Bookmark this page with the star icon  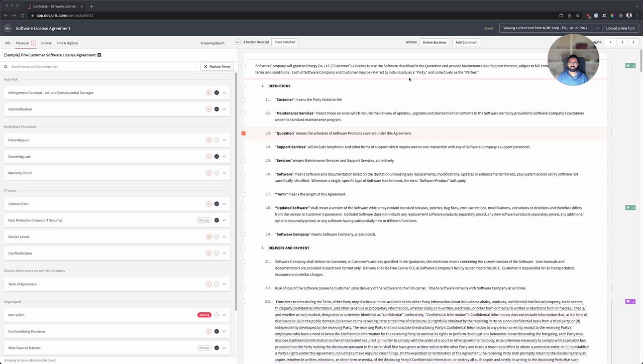578,16
